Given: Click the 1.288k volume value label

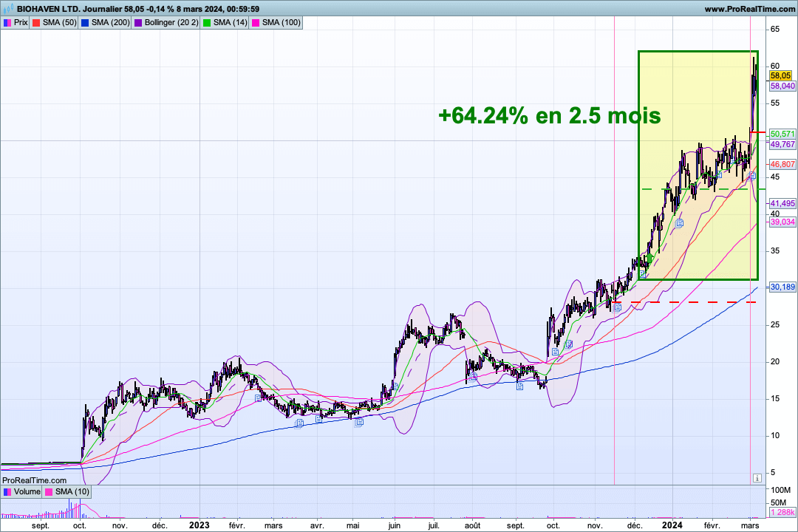Looking at the screenshot, I should pos(782,511).
